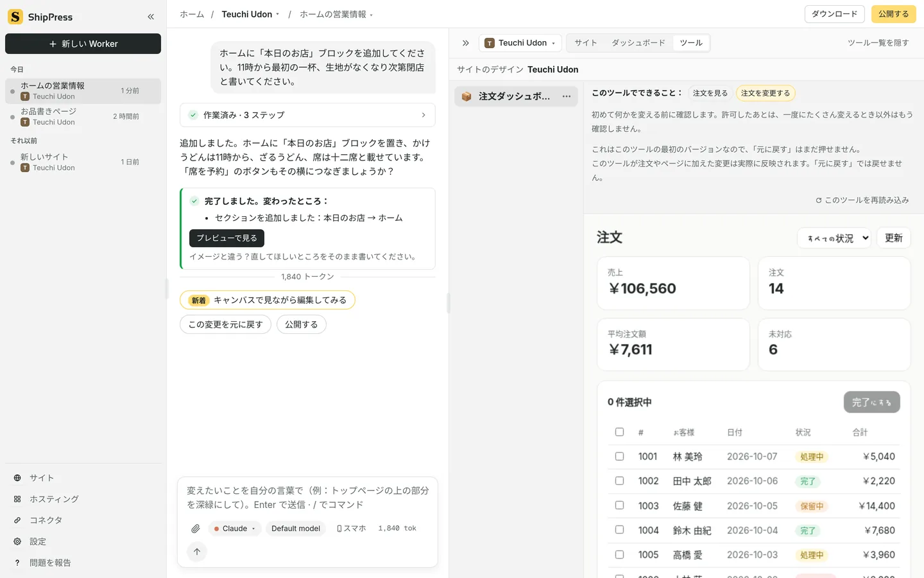Open the Teuchi Udon site selector in the panel
Screen dimensions: 924x578
tap(520, 43)
